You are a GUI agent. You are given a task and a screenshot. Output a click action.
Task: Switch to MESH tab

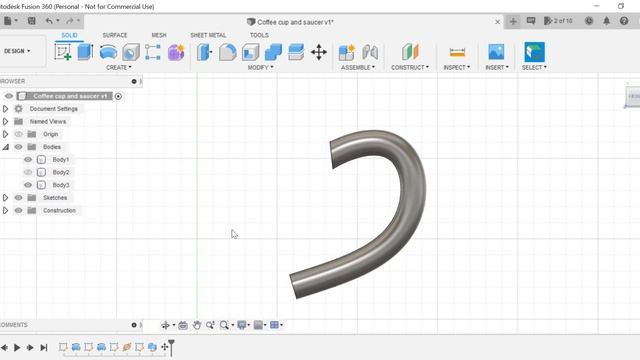tap(159, 36)
